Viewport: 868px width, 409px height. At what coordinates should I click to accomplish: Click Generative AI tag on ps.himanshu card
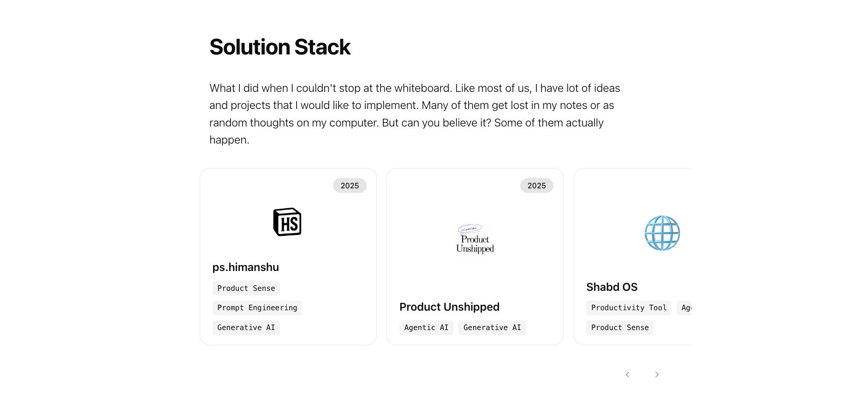[246, 328]
